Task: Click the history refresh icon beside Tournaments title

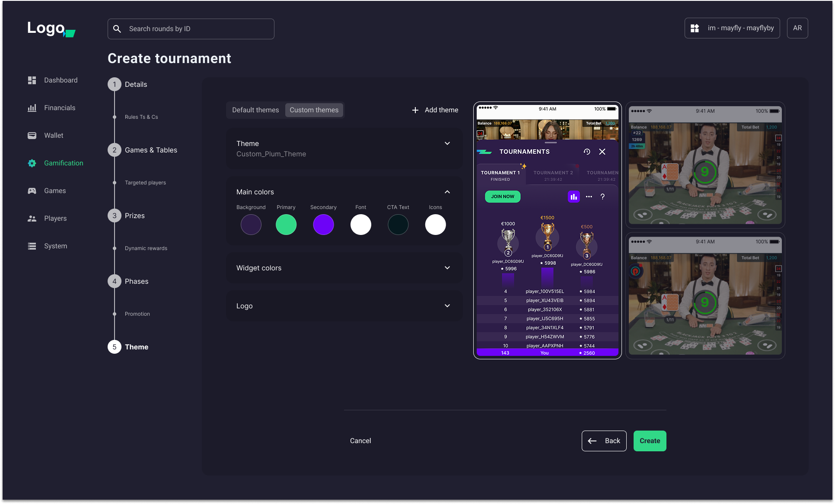Action: point(586,152)
